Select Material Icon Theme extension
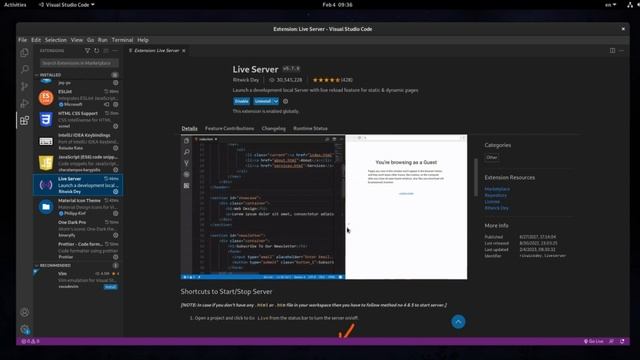The height and width of the screenshot is (360, 640). click(x=78, y=207)
